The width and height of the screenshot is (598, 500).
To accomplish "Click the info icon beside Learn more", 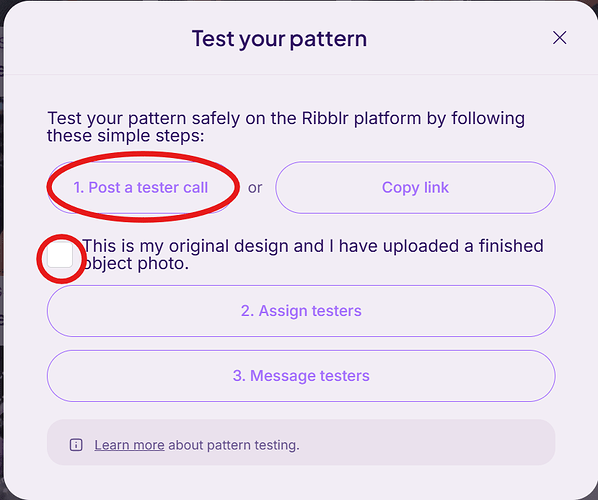I will pos(76,445).
